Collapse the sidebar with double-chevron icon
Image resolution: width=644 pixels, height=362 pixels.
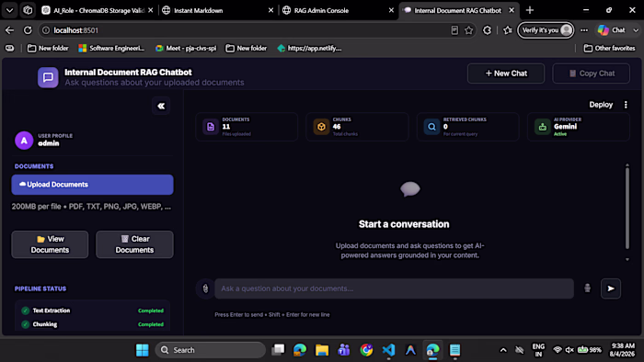pyautogui.click(x=161, y=107)
